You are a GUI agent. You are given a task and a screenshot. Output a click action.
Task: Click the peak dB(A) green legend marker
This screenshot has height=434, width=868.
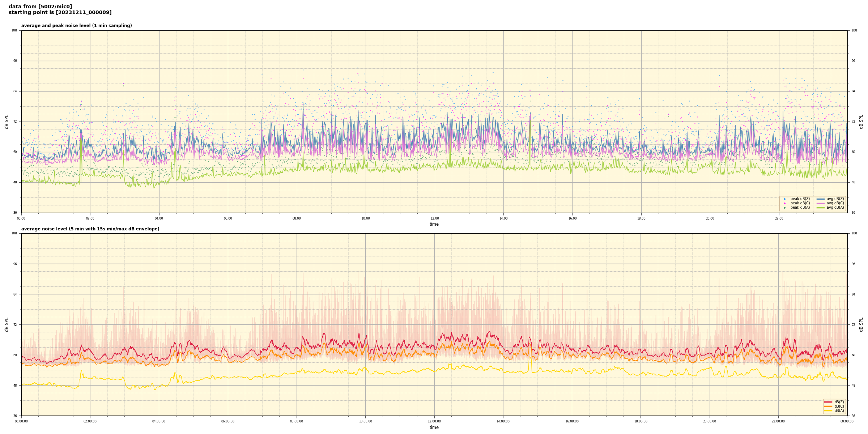[x=784, y=208]
